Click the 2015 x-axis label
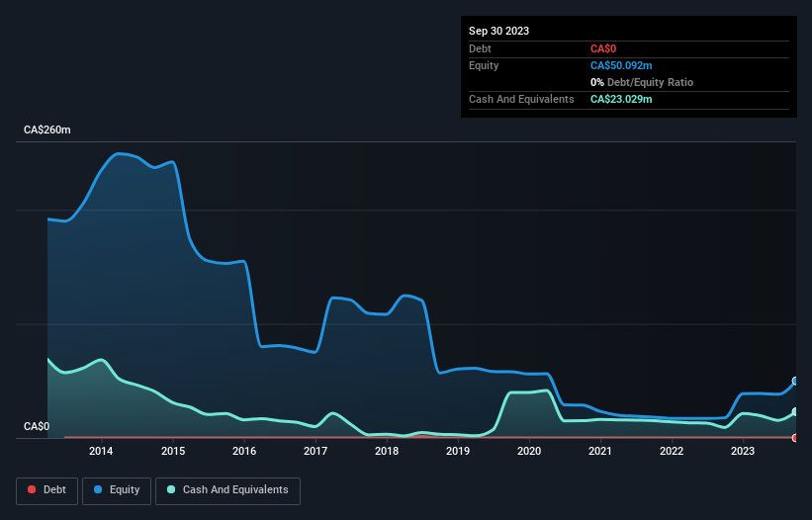 tap(173, 451)
